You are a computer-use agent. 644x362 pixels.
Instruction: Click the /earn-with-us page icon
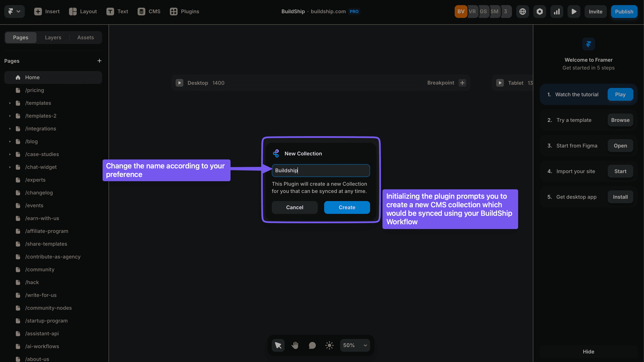(18, 218)
